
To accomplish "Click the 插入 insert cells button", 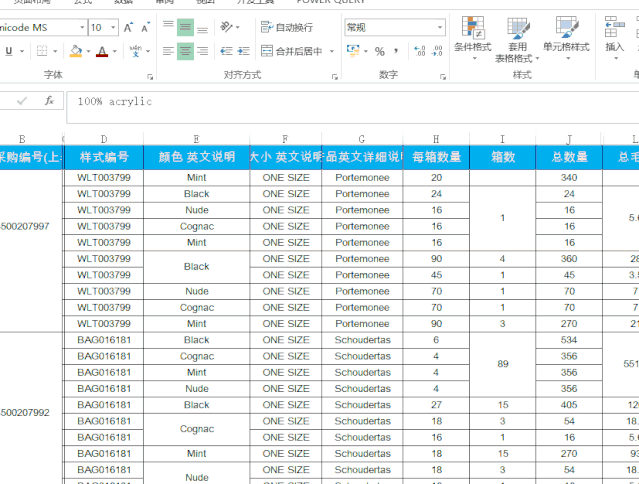I will tap(615, 38).
